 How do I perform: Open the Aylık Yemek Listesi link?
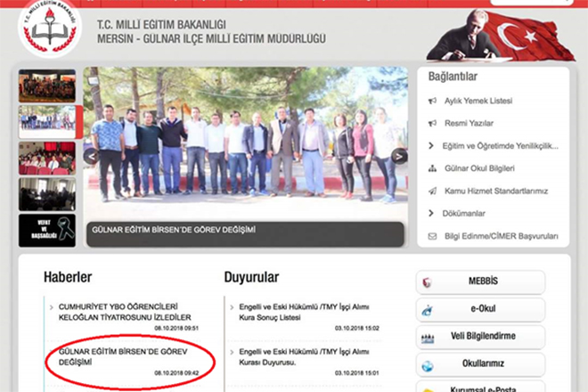[x=478, y=101]
